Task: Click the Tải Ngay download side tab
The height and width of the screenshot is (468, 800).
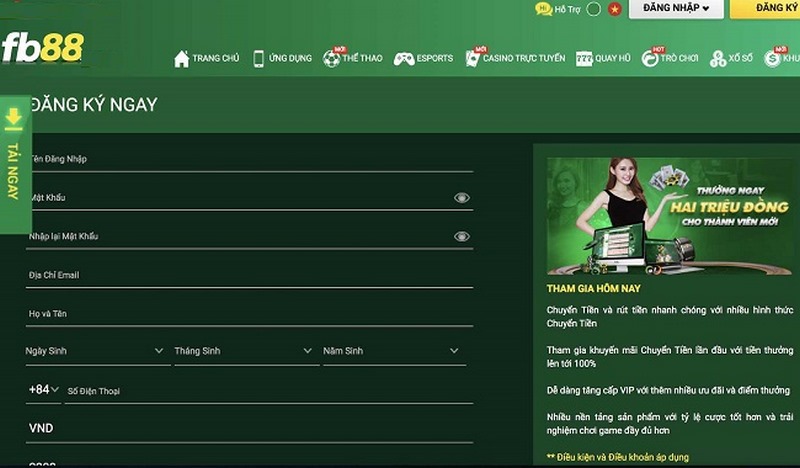Action: click(13, 164)
